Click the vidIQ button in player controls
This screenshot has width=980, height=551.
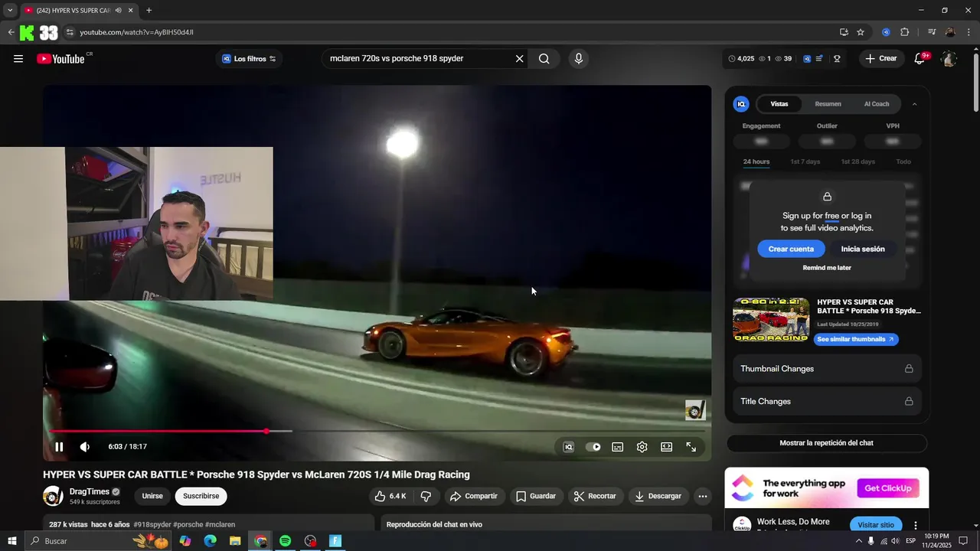coord(568,447)
